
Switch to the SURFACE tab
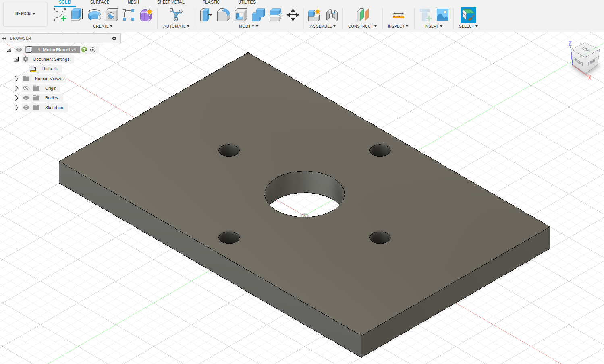tap(100, 2)
